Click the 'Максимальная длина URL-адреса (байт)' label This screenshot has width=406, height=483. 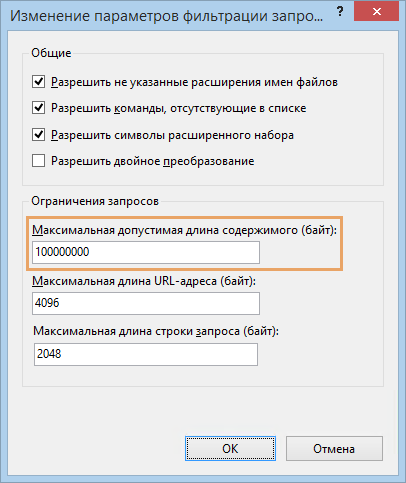click(144, 282)
